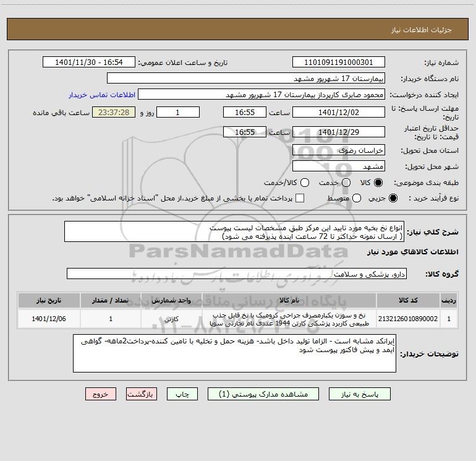Click the response deadline time field 16:55

pyautogui.click(x=245, y=112)
